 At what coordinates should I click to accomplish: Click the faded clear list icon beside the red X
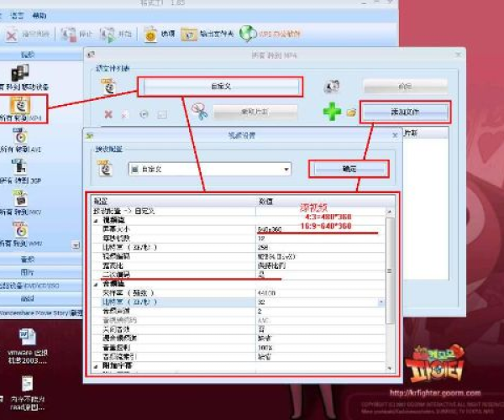(x=124, y=114)
